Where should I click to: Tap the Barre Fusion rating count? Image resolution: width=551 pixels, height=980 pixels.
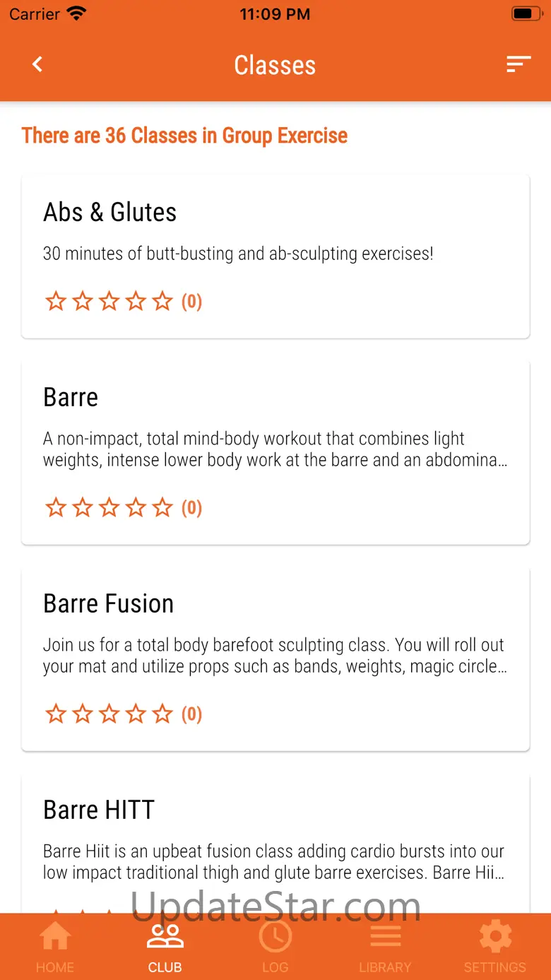[191, 714]
